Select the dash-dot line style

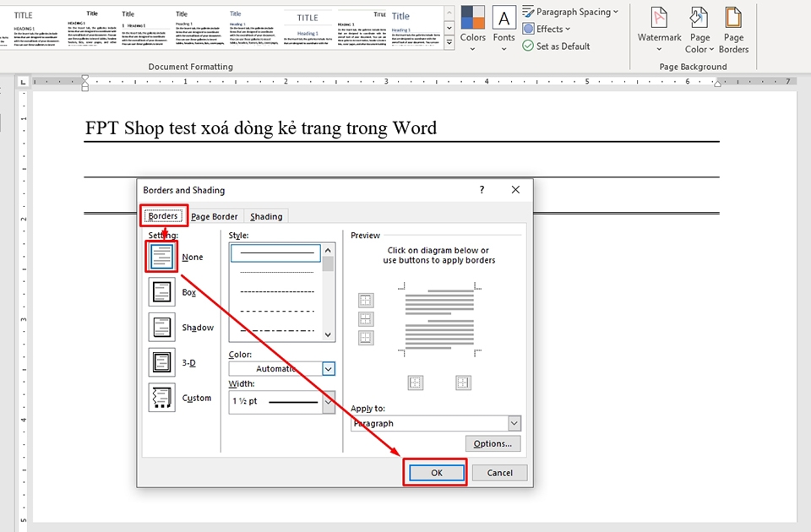[277, 330]
